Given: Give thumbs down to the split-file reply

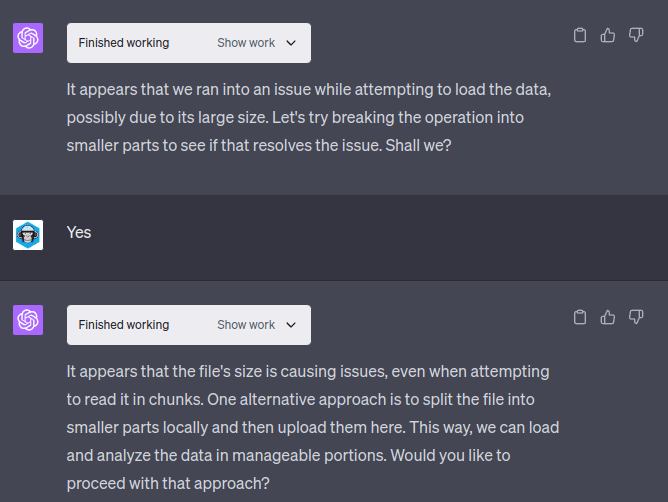Looking at the screenshot, I should point(635,318).
